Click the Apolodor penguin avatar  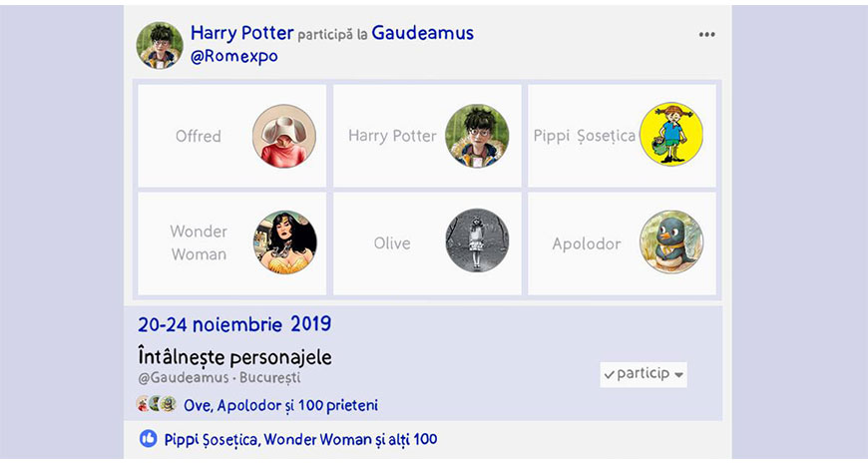click(x=671, y=242)
